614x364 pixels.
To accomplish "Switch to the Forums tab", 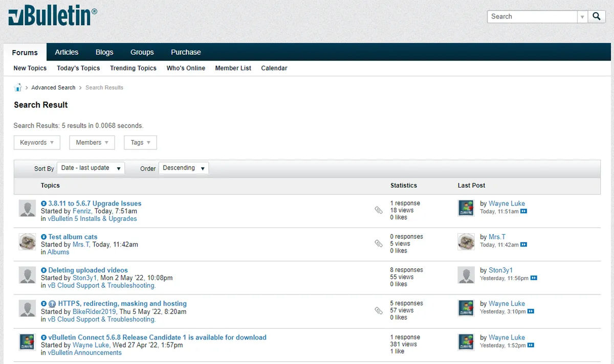I will point(25,52).
